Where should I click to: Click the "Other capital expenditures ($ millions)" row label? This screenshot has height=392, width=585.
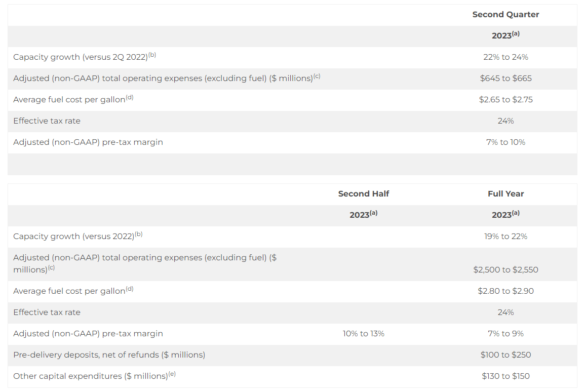click(x=90, y=376)
